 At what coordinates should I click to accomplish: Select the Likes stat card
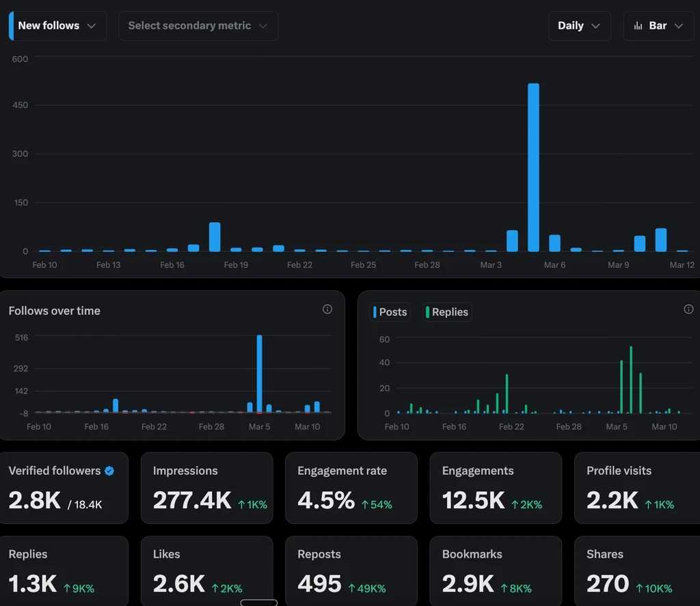coord(206,571)
